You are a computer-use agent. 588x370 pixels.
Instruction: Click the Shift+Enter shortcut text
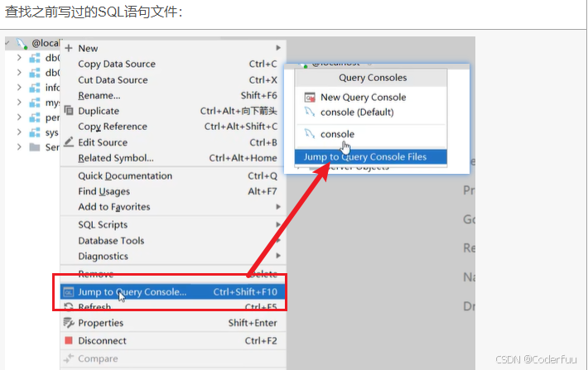coord(253,323)
